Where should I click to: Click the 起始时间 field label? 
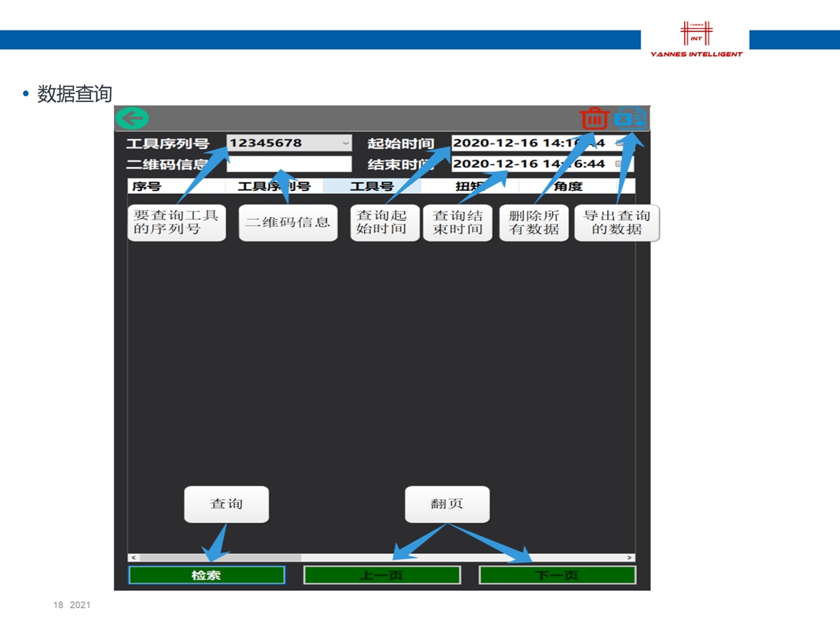[401, 144]
